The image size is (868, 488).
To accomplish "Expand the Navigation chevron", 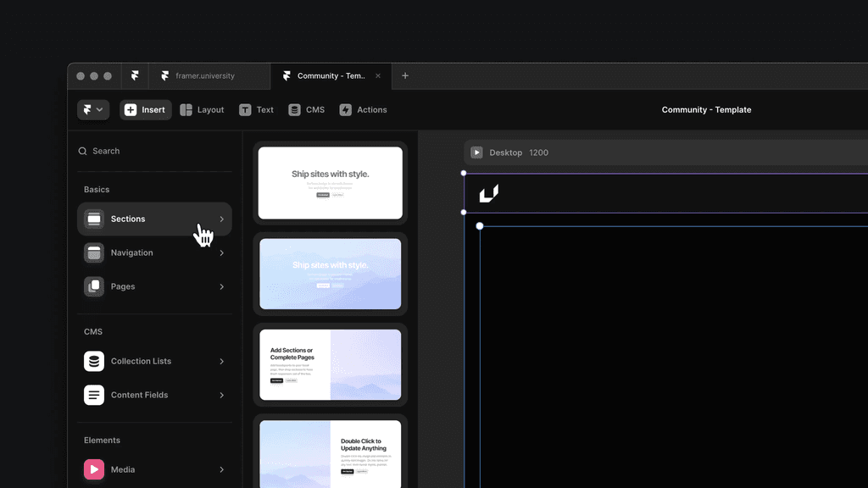I will [221, 252].
